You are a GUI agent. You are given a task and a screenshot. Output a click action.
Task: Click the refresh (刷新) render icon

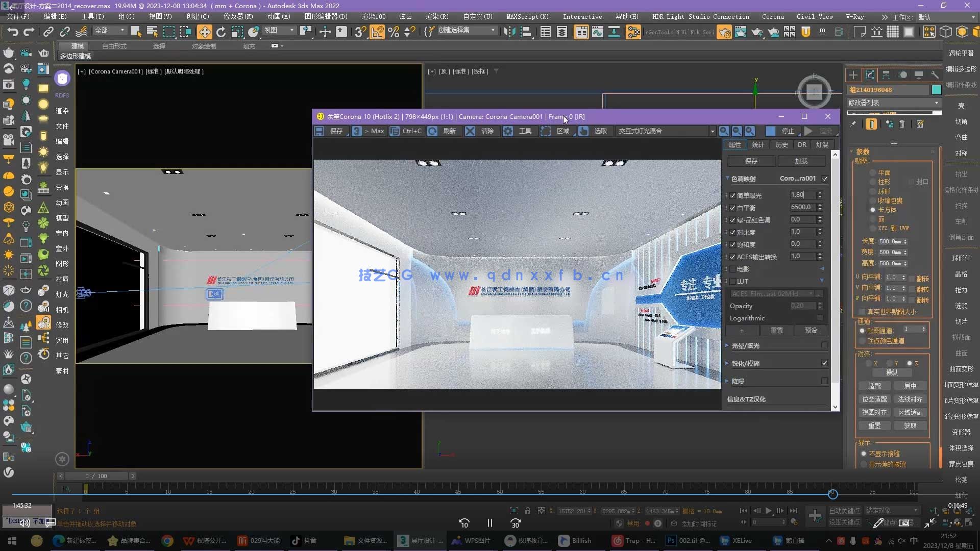click(x=432, y=131)
